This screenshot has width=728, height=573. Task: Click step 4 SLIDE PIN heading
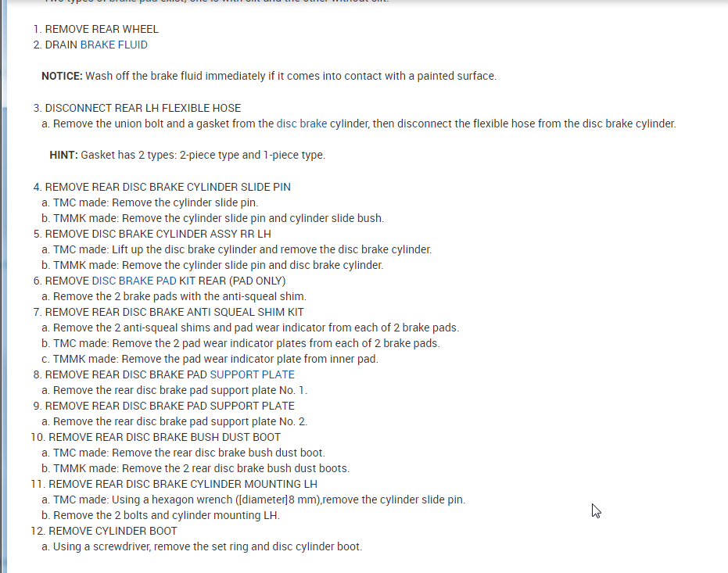(167, 187)
